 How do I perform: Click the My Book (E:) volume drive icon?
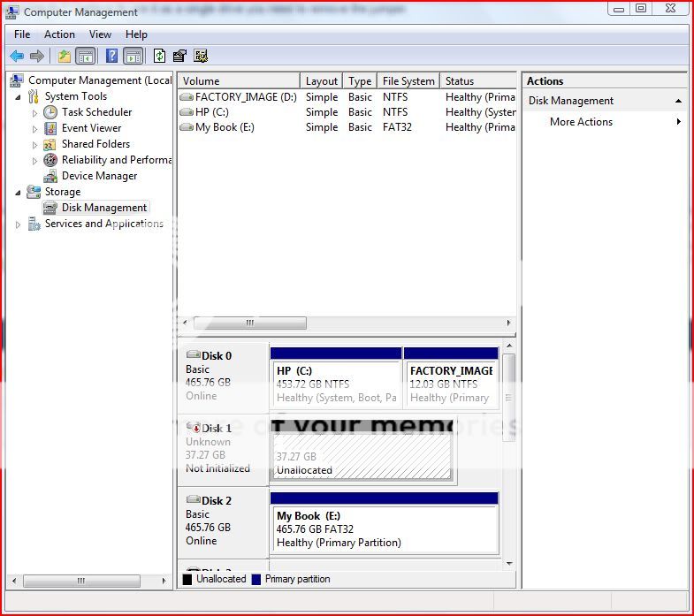[x=187, y=127]
